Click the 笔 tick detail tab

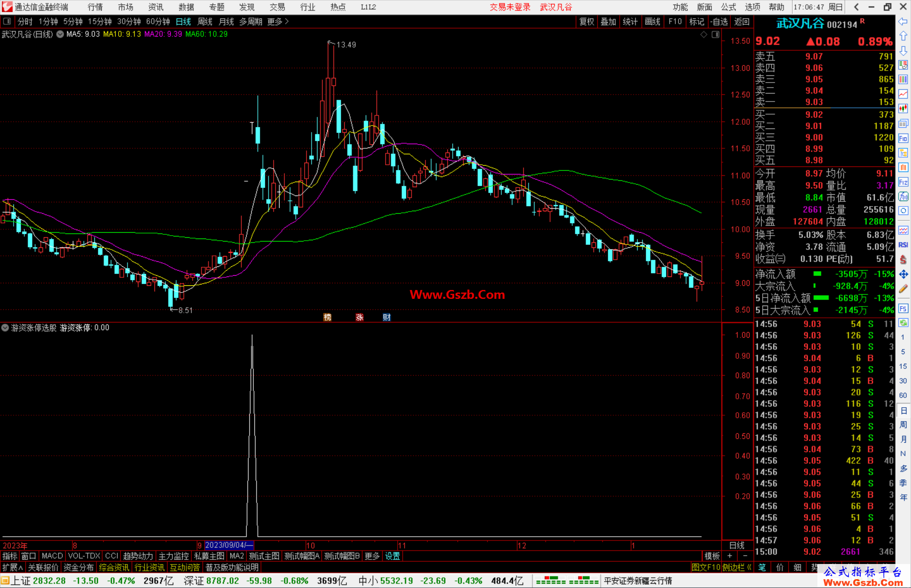click(x=762, y=567)
